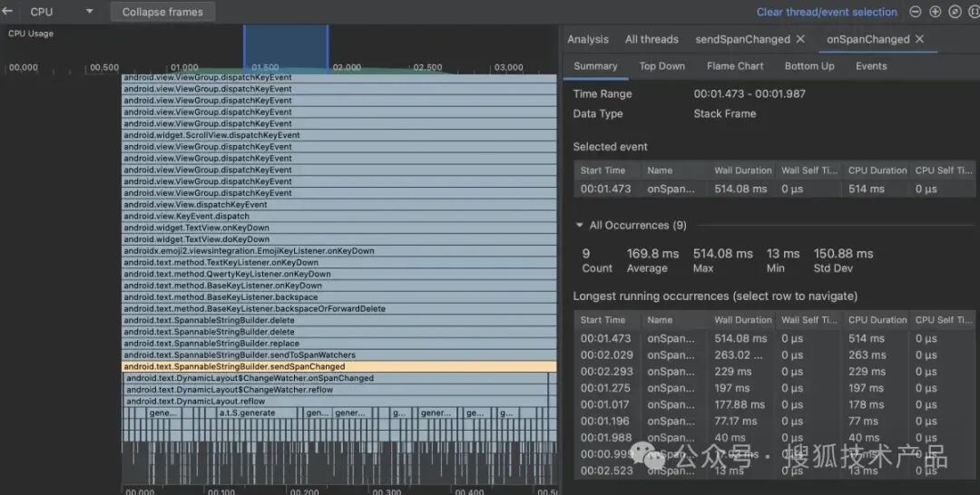
Task: Select the highlighted SpannableStringBuilder.sendSpanChanged frame
Action: pos(338,366)
